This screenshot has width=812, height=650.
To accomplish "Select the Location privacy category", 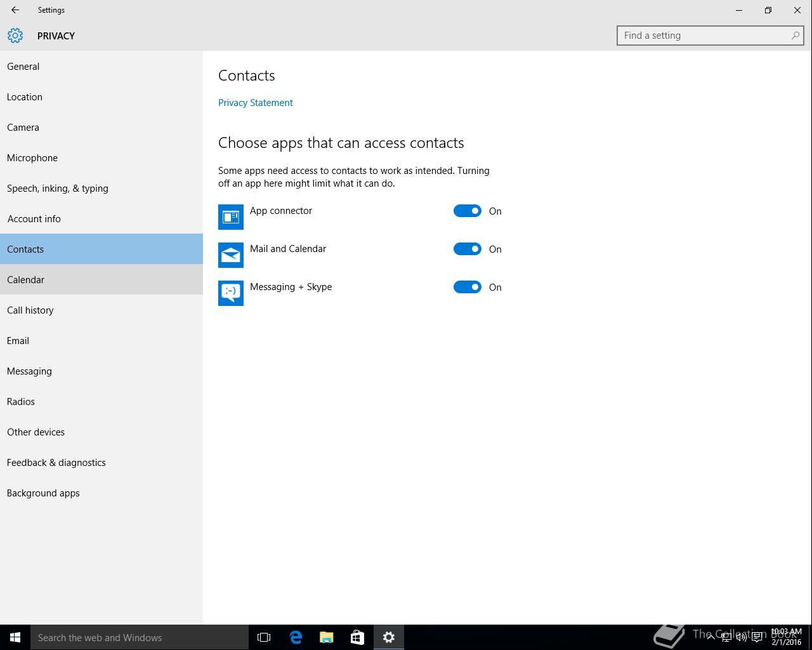I will click(x=25, y=97).
